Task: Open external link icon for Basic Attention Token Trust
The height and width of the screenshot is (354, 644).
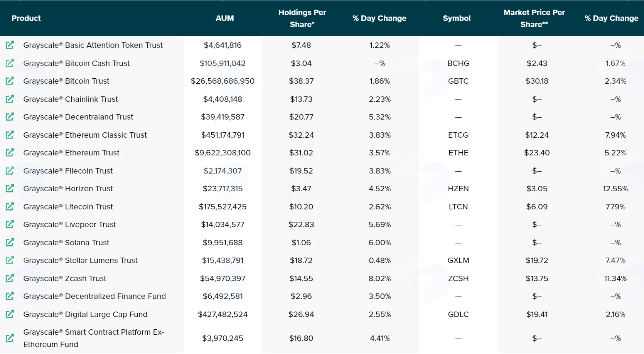Action: coord(10,45)
